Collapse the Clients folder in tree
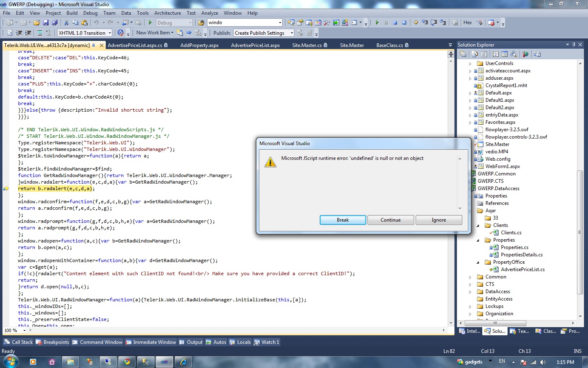This screenshot has width=588, height=368. coord(478,225)
